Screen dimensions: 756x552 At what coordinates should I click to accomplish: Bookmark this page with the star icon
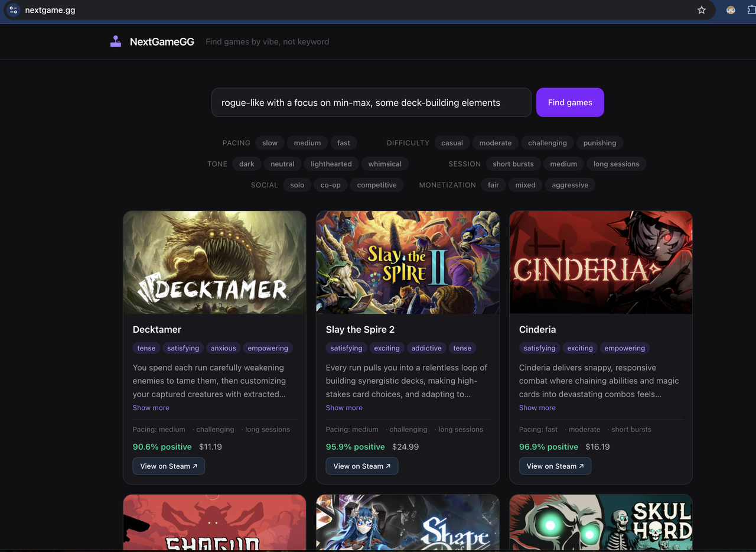[x=702, y=10]
